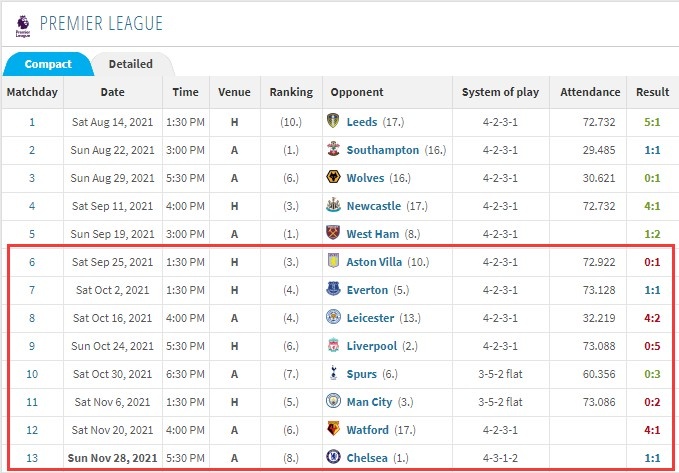This screenshot has height=473, width=679.
Task: Click the Everton club crest
Action: pos(333,289)
